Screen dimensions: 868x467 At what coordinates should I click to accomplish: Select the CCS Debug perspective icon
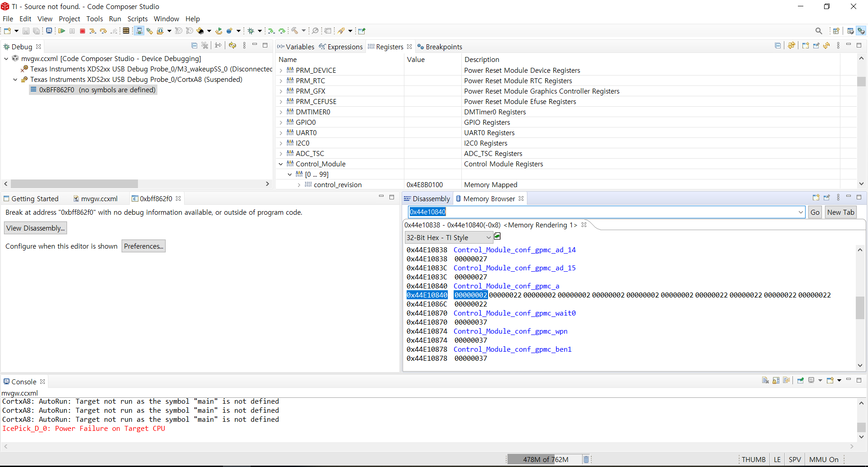pyautogui.click(x=861, y=31)
